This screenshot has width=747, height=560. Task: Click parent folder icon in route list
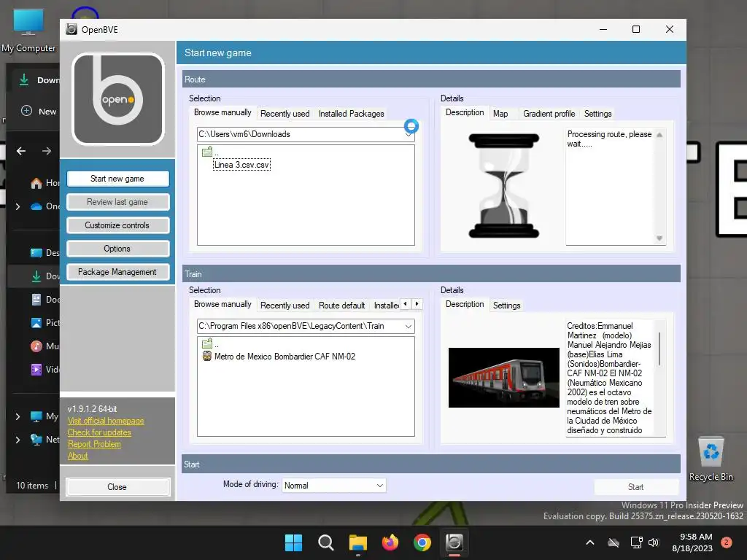coord(207,152)
